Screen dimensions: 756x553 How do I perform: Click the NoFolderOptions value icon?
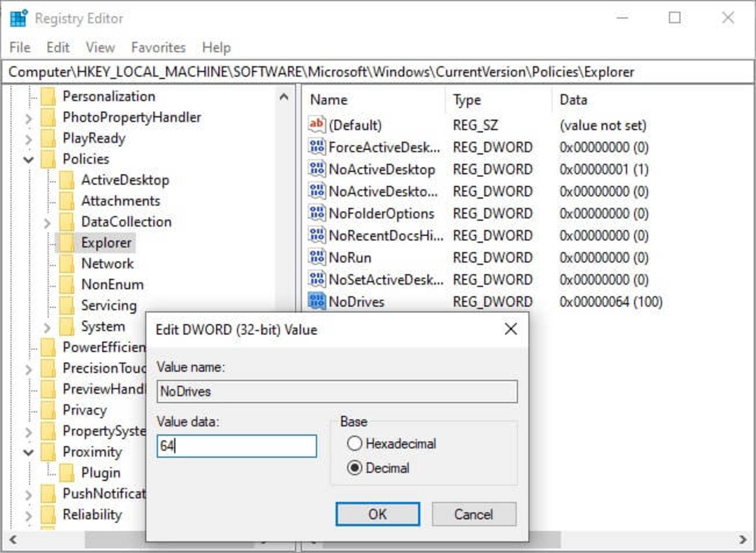coord(317,213)
